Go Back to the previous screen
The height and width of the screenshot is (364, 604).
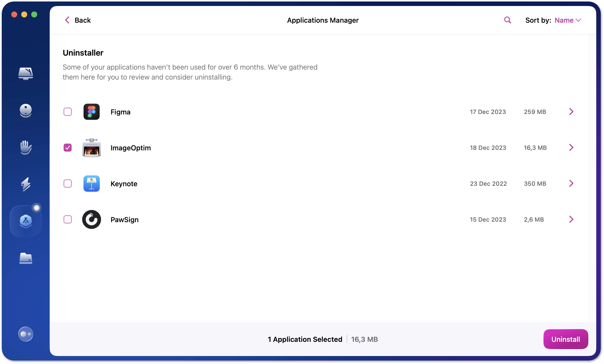(x=78, y=20)
